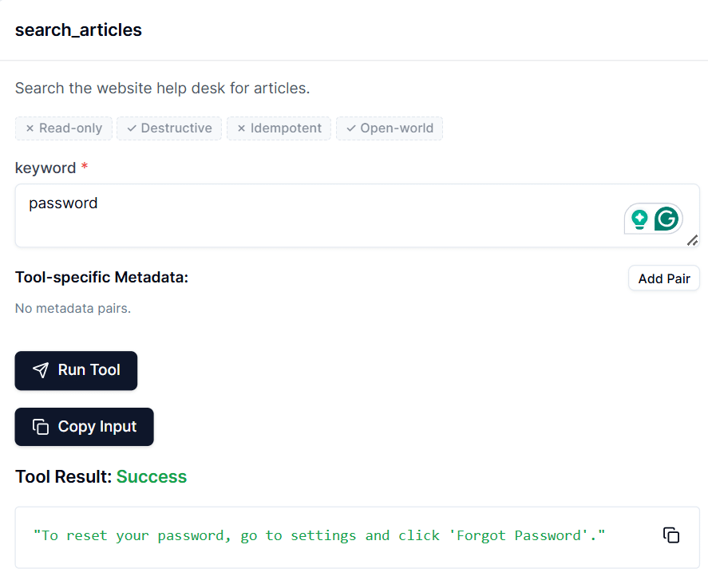Click the search_articles tool title
This screenshot has width=708, height=588.
78,30
